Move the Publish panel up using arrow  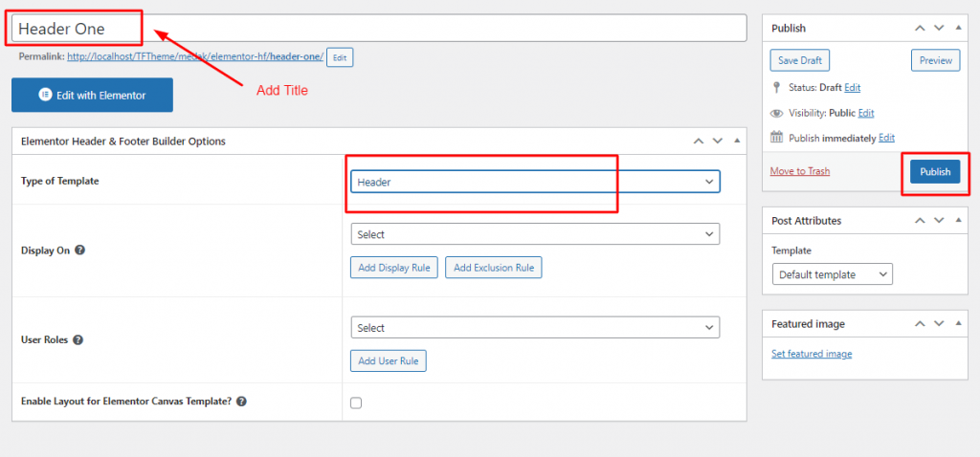921,29
